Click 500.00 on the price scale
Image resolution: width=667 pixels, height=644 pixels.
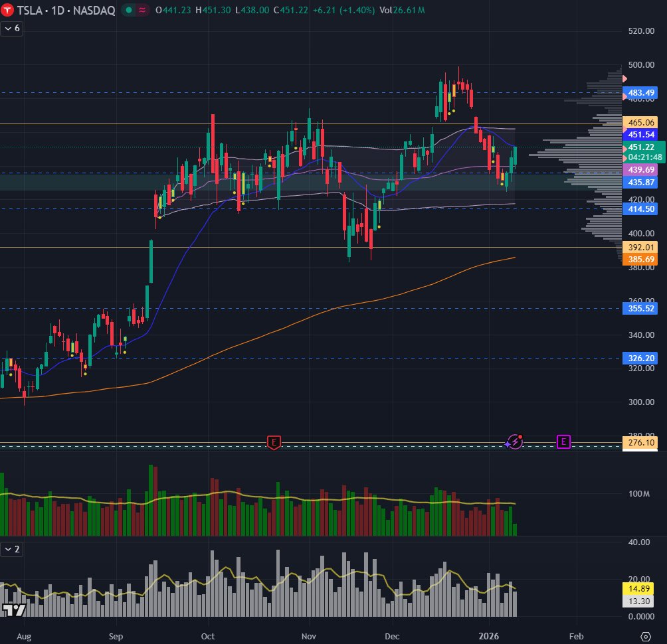click(641, 64)
